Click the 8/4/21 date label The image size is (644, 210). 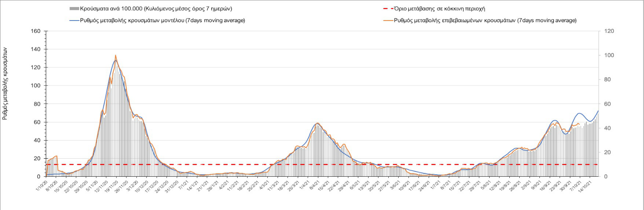coord(314,185)
